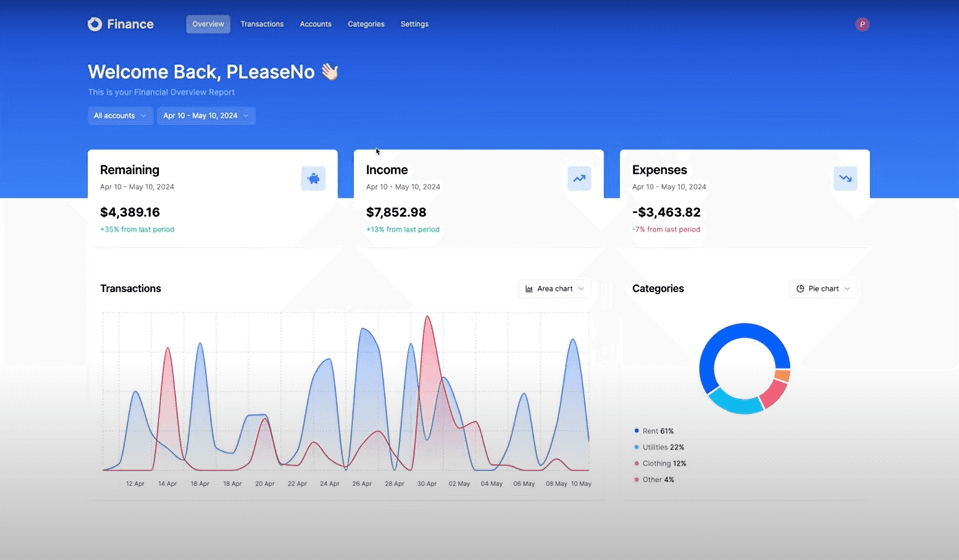Switch to the Transactions tab
This screenshot has height=560, width=959.
[x=262, y=24]
